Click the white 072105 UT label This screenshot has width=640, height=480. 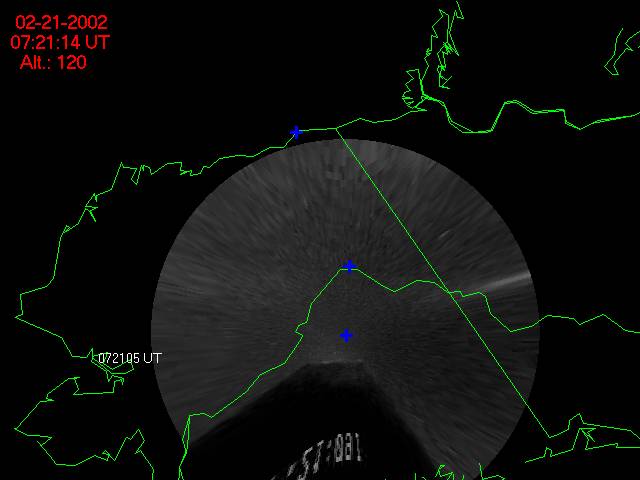[130, 358]
